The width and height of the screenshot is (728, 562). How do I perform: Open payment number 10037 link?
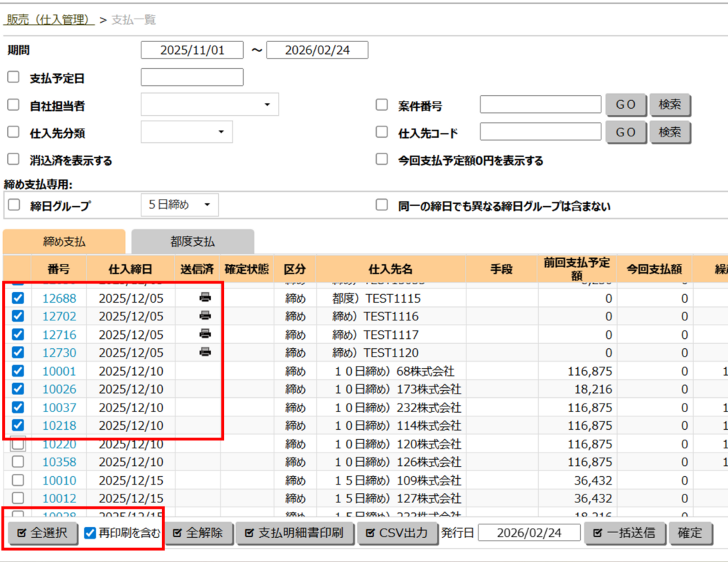pyautogui.click(x=59, y=408)
